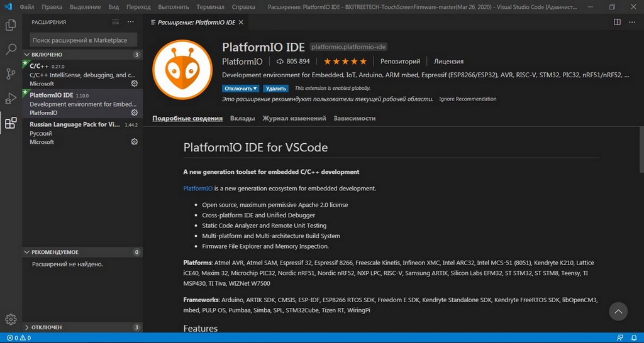Click the ВКЛЮЧЕНО count badge 3
This screenshot has height=343, width=644.
point(136,55)
